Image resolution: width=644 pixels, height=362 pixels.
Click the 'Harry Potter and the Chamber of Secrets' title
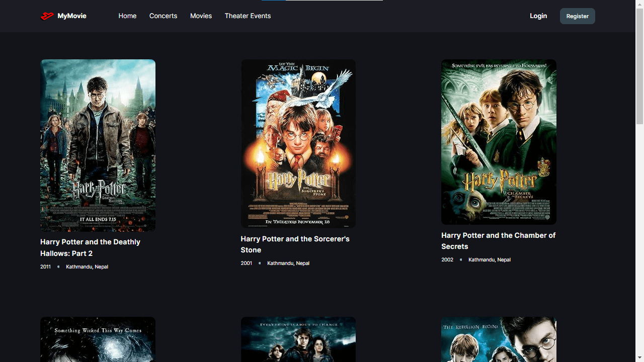click(498, 241)
